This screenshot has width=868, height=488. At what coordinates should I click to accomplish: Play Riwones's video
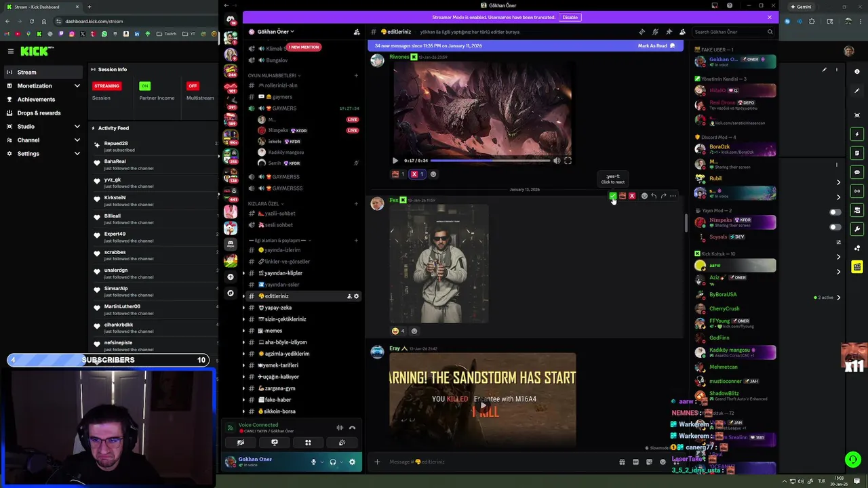pyautogui.click(x=395, y=161)
